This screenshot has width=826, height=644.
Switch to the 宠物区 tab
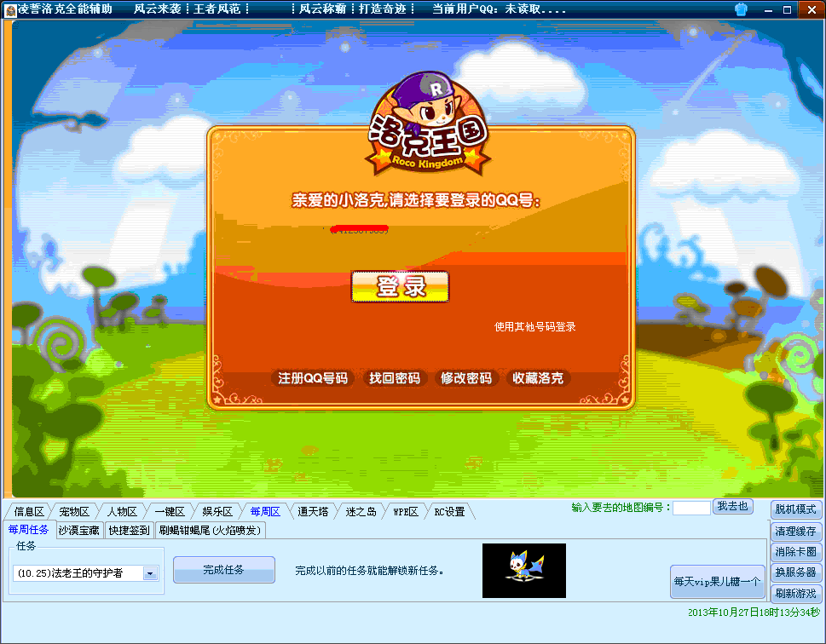(74, 511)
